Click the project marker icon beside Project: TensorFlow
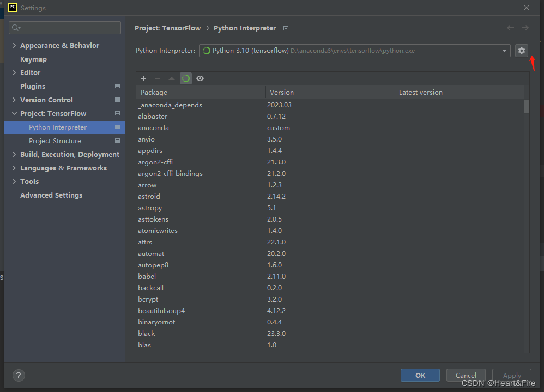Viewport: 544px width, 392px height. point(117,113)
